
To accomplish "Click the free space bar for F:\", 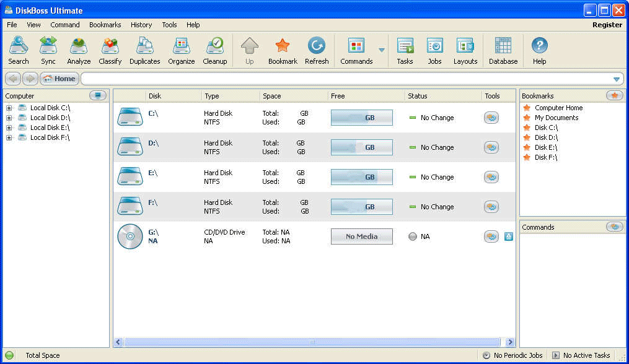I will (361, 207).
